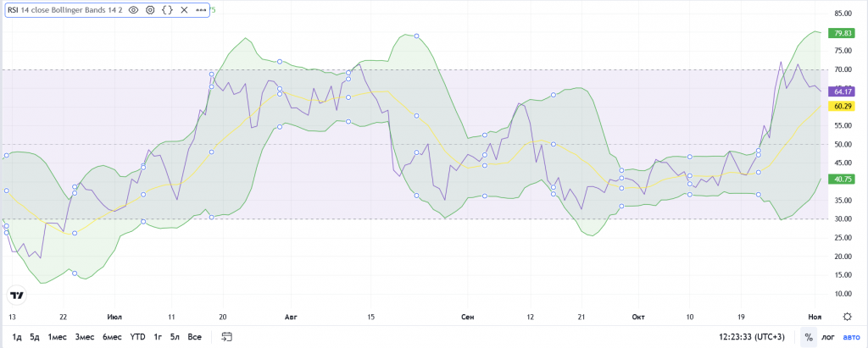The width and height of the screenshot is (868, 348).
Task: Select the 3мес time range
Action: pos(84,337)
